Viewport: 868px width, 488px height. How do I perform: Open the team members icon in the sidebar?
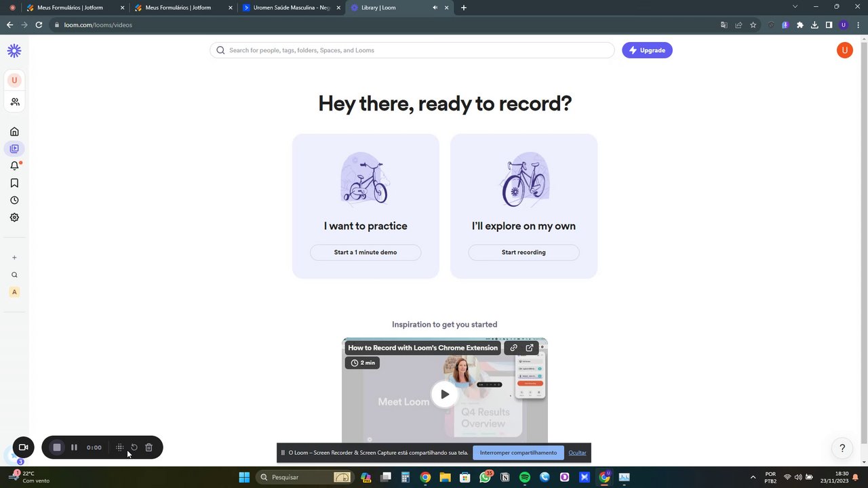(14, 102)
